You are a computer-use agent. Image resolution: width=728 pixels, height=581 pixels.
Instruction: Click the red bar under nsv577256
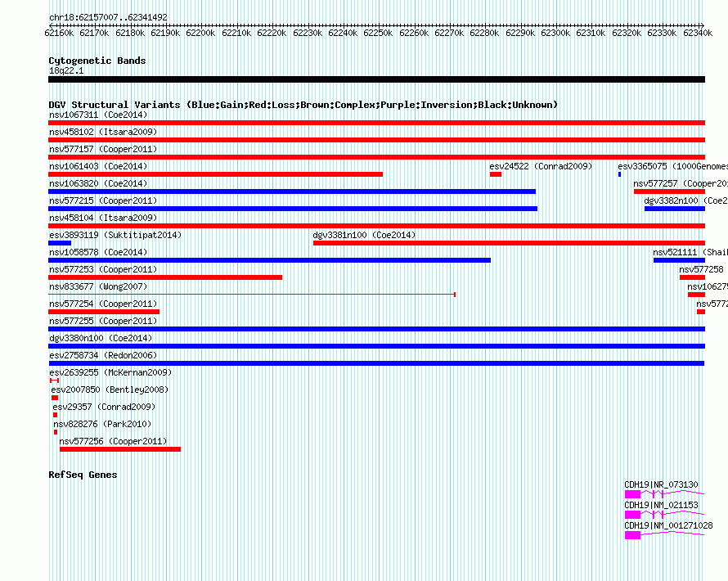pyautogui.click(x=120, y=449)
